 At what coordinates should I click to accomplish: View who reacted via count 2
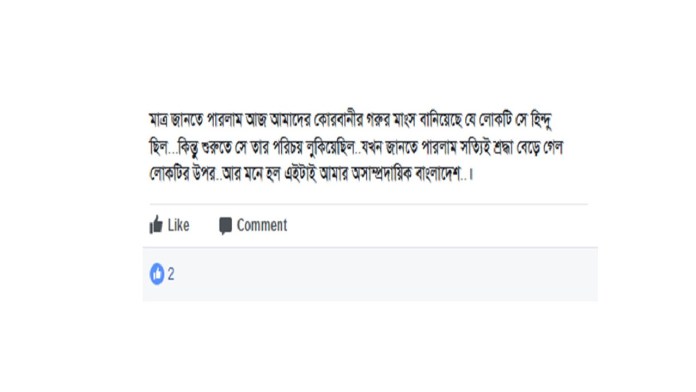tap(171, 274)
